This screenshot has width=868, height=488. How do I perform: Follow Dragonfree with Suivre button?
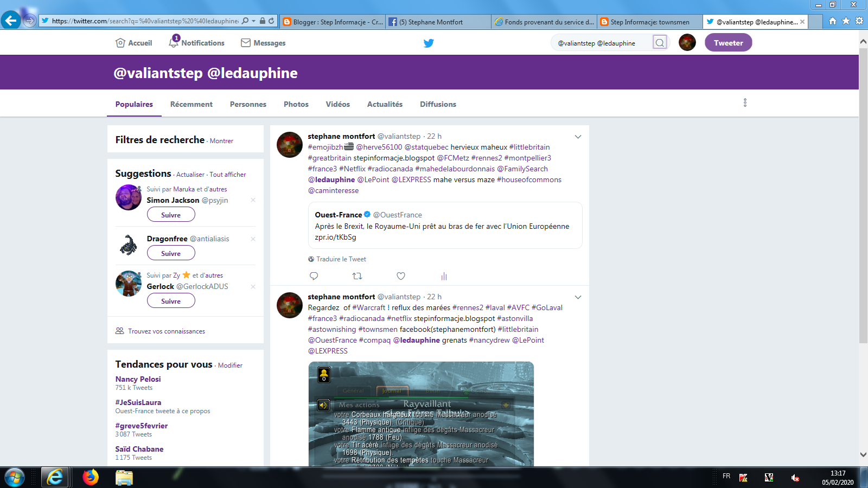pos(171,253)
